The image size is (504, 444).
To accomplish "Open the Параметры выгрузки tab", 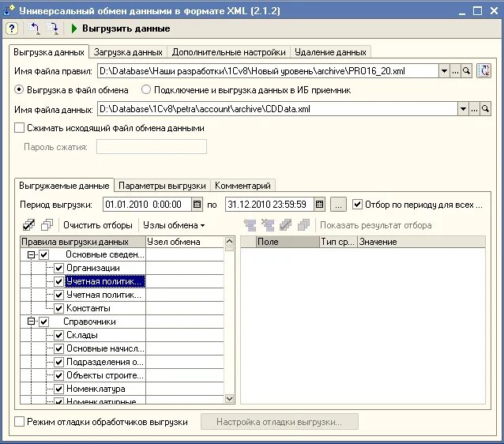I will [x=162, y=186].
